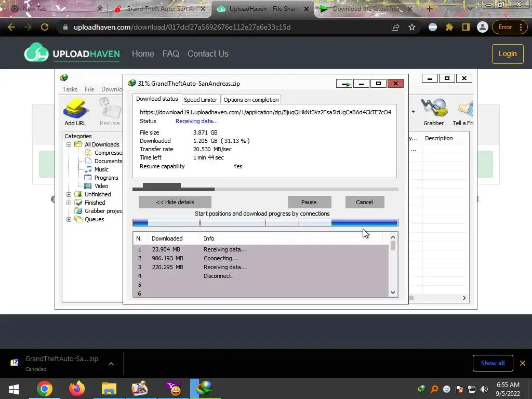Expand the Unfinished tree node
Screen dimensions: 532x399
[69, 194]
